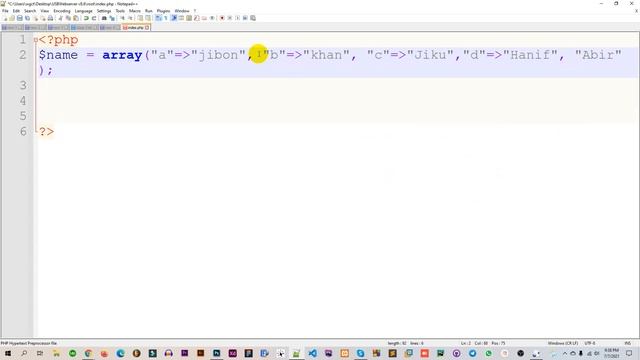Place cursor on the array keyword
This screenshot has height=360, width=640.
pyautogui.click(x=122, y=55)
